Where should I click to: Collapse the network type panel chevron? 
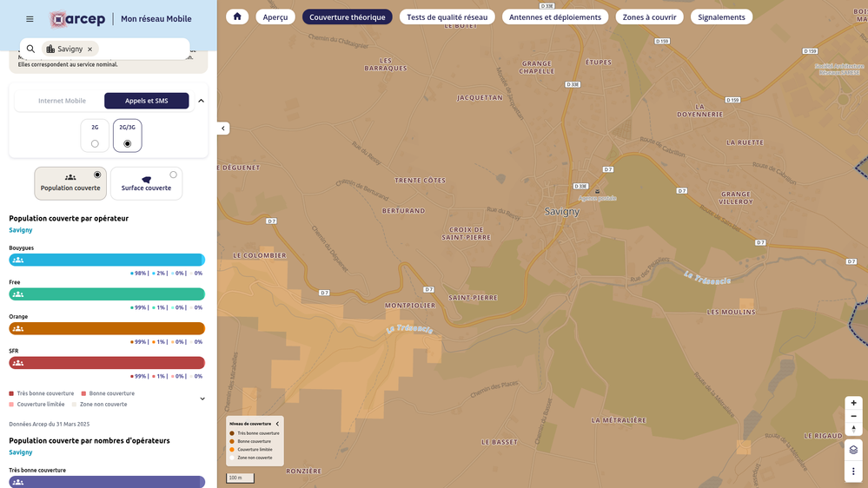coord(201,101)
